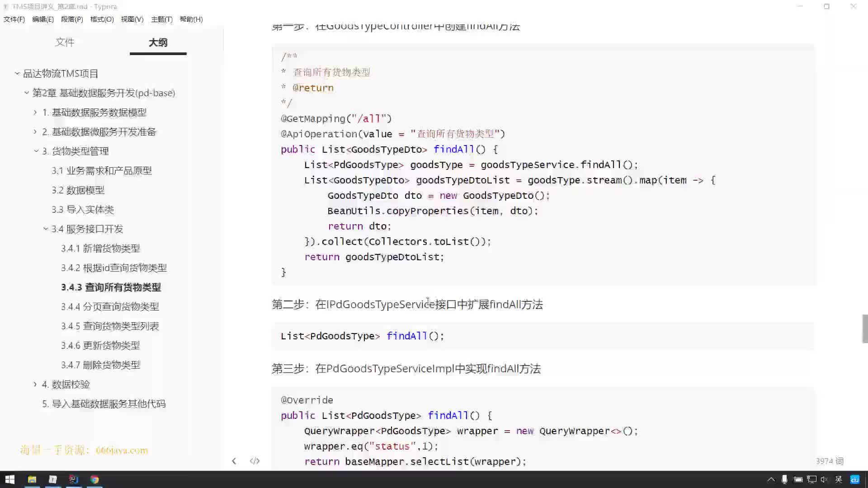Open the 格式(O) menu
Viewport: 868px width, 488px height.
[102, 19]
